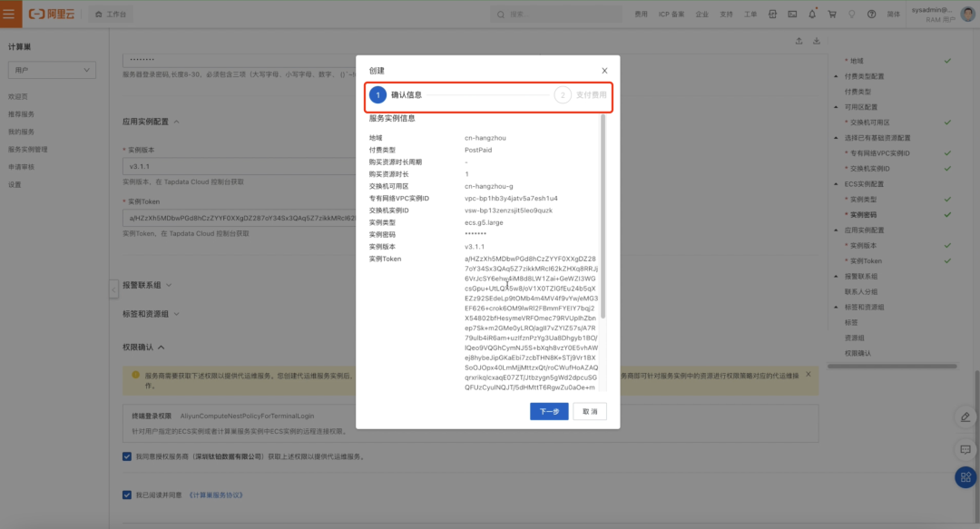Collapse 可用区配置 in the right outline
The width and height of the screenshot is (980, 529).
pos(836,107)
